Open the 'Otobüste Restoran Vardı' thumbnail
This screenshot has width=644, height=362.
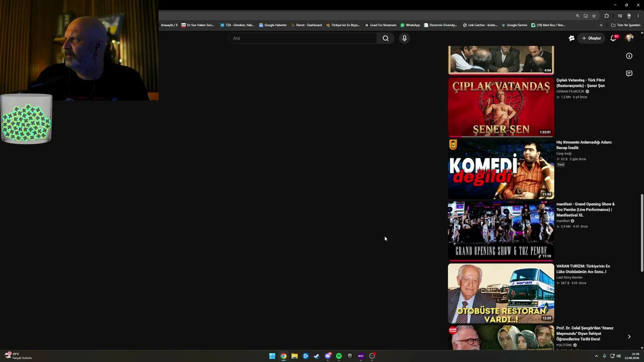point(501,293)
